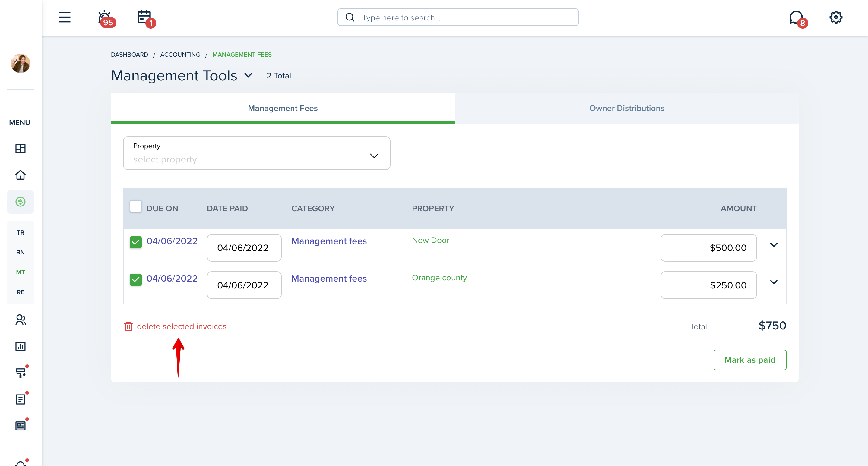The image size is (868, 466).
Task: Sort by DUE ON column header
Action: tap(162, 208)
